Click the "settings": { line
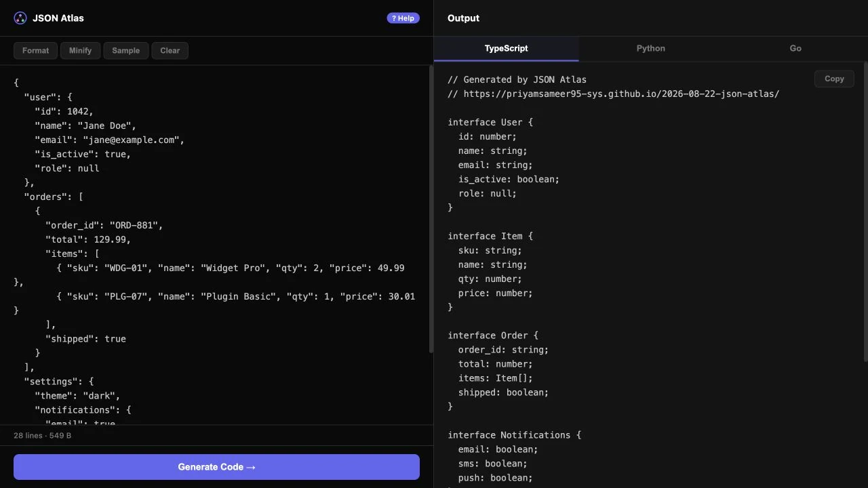The width and height of the screenshot is (868, 488). point(59,382)
